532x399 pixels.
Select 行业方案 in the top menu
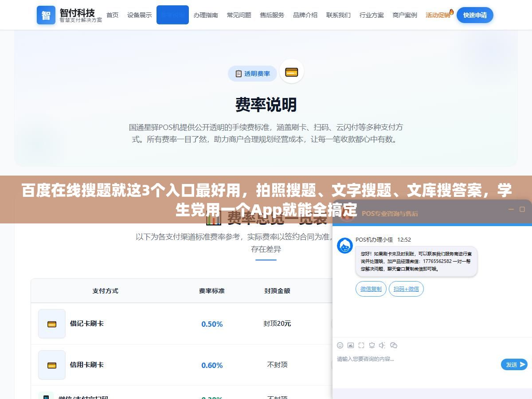click(372, 15)
